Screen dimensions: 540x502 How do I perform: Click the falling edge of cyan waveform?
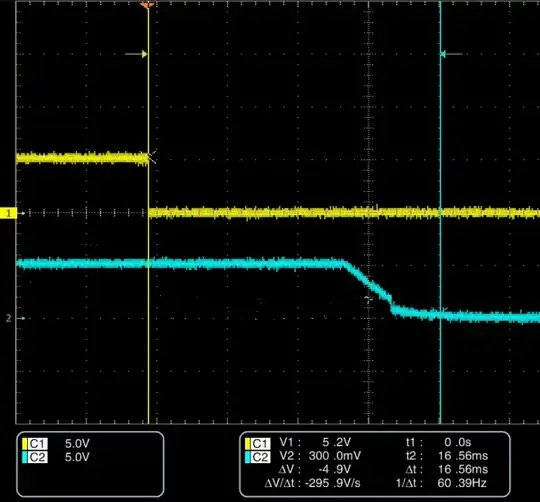[x=368, y=284]
